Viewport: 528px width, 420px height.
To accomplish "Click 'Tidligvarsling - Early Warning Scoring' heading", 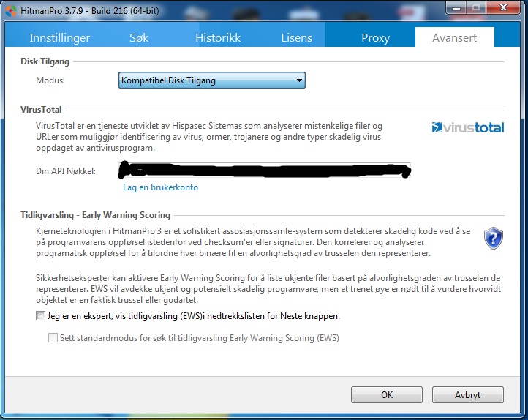I will click(x=95, y=215).
